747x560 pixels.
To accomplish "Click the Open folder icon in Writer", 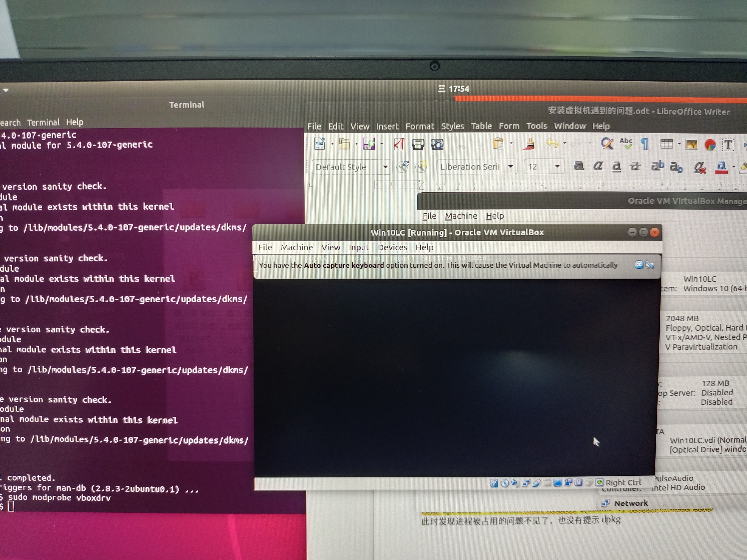I will click(x=344, y=144).
